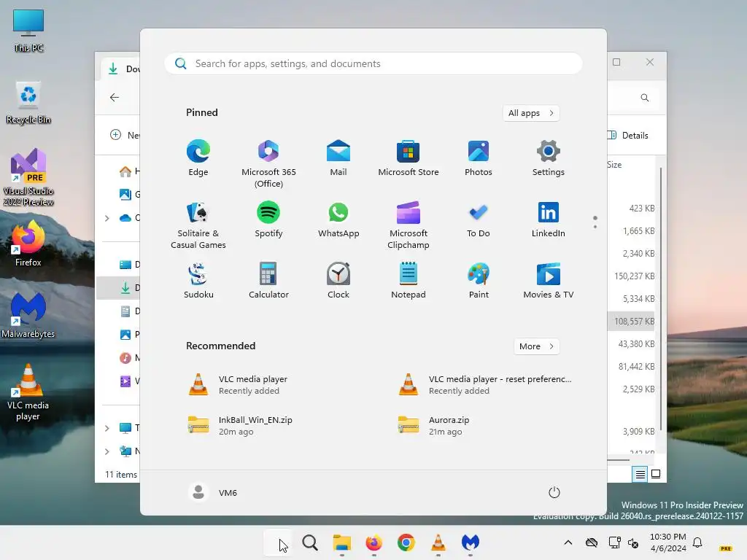The width and height of the screenshot is (747, 560).
Task: Click File Explorer vertical scrollbar
Action: (661, 300)
